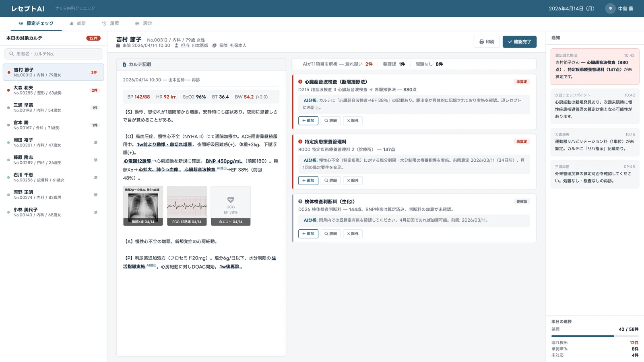Viewport: 644px width, 362px height.
Task: Exclude 心臓超音波検査 with 除外
Action: (353, 121)
